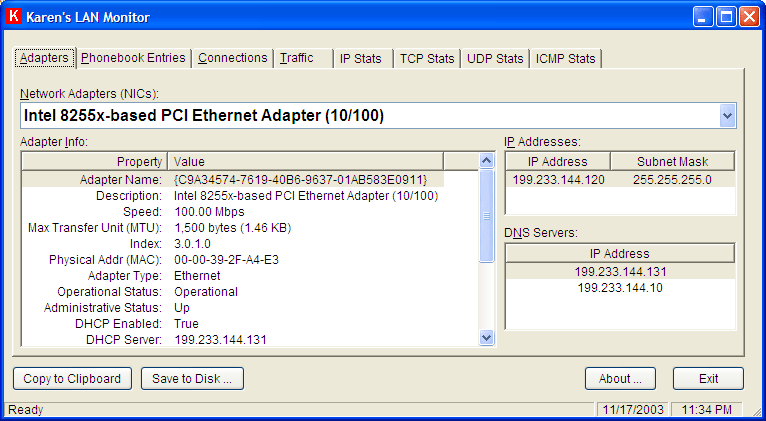Minimize the Karen's LAN Monitor window
The height and width of the screenshot is (421, 766).
pyautogui.click(x=703, y=17)
